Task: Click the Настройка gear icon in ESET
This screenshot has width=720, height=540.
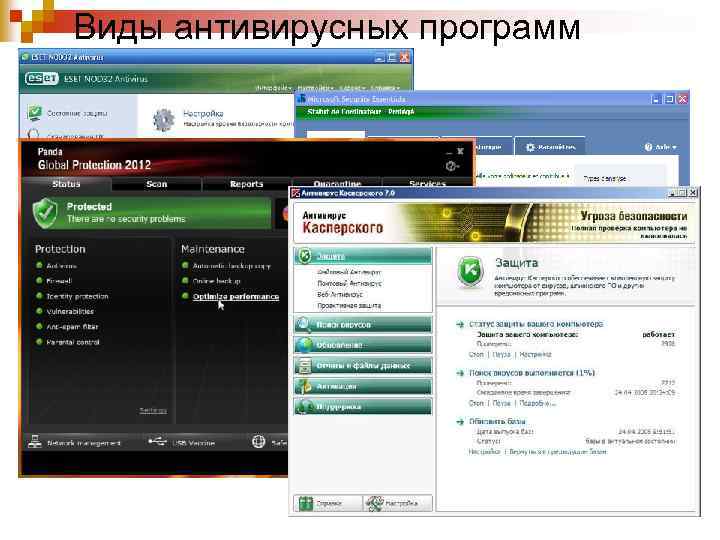Action: point(163,120)
